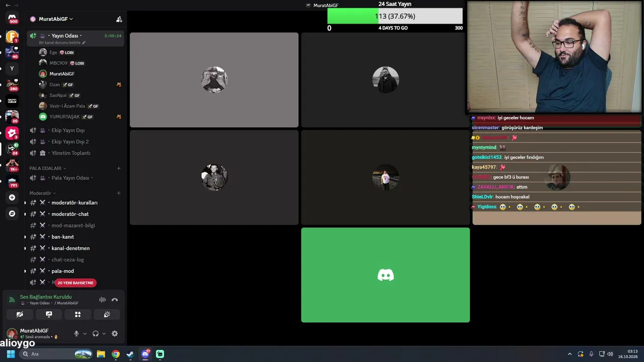Click the 24 Saat Yayın progress bar

395,16
